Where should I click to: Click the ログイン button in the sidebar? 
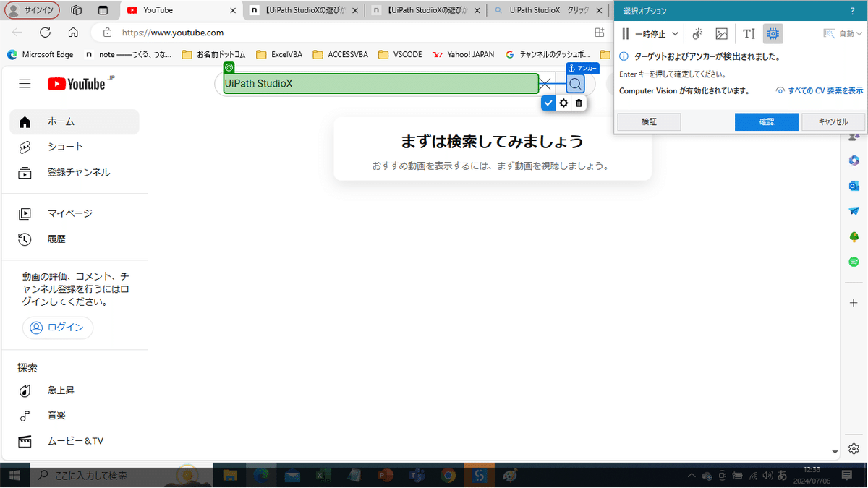pyautogui.click(x=58, y=328)
